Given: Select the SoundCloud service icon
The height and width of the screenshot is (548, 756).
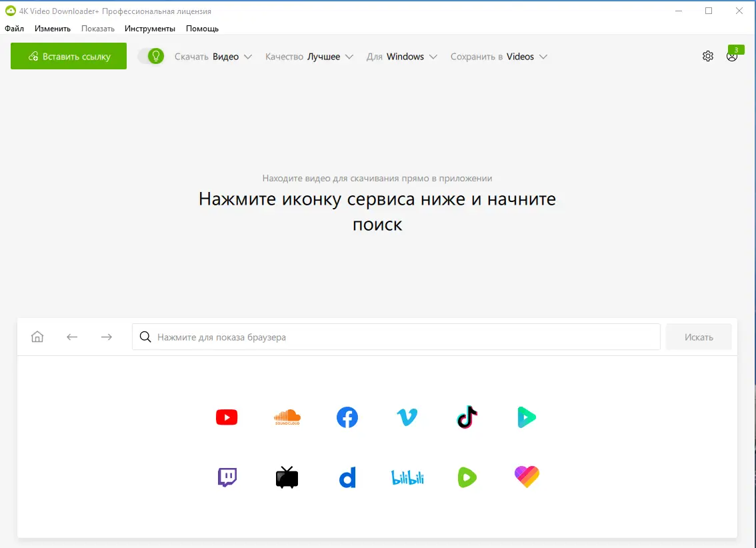Looking at the screenshot, I should coord(287,417).
